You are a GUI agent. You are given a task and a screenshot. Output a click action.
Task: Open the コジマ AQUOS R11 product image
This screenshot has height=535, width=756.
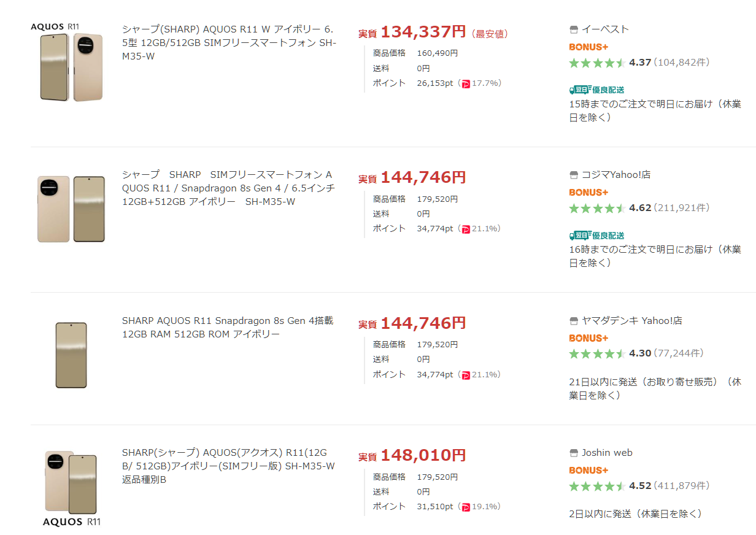pos(71,209)
